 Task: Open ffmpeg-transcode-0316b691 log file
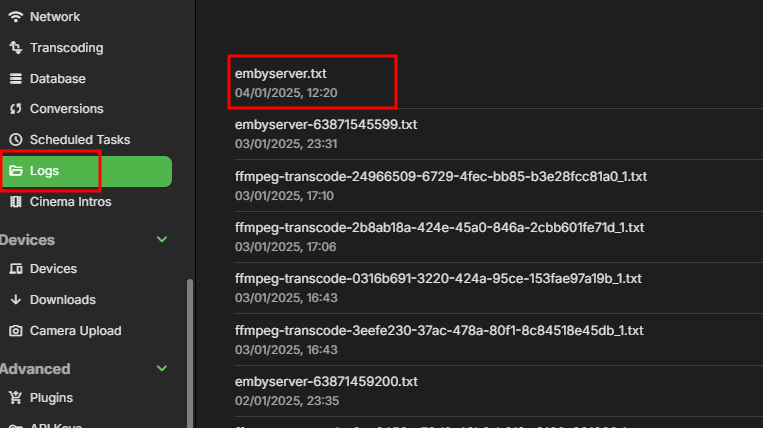[438, 279]
